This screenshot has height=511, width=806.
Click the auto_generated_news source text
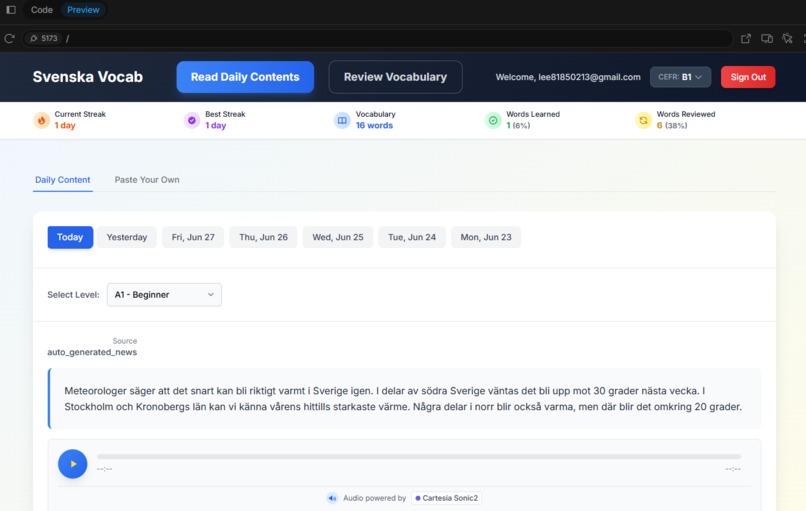(92, 352)
